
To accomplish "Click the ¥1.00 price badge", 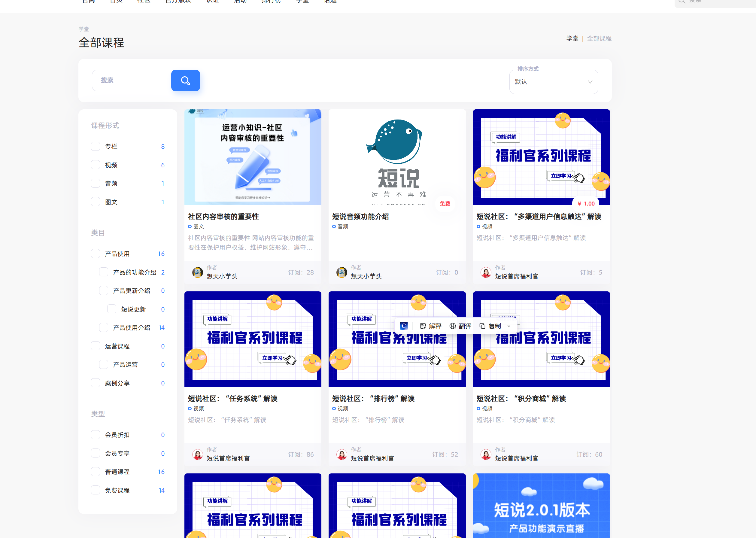I will click(586, 203).
